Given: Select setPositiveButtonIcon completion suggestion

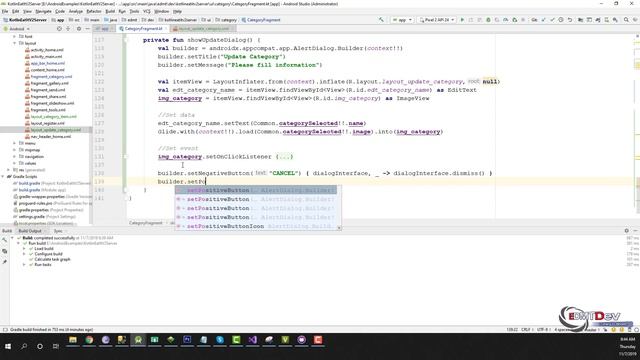Looking at the screenshot, I should [x=256, y=226].
